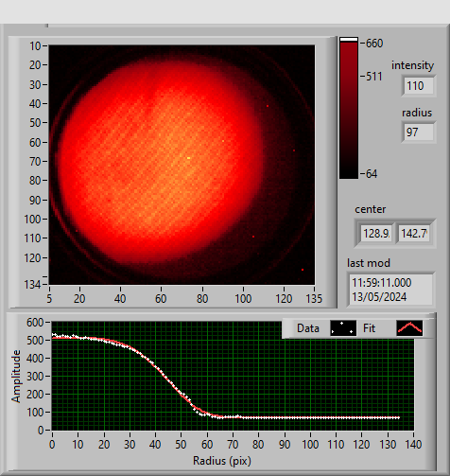Click the Fit legend label
The image size is (450, 476).
(369, 328)
